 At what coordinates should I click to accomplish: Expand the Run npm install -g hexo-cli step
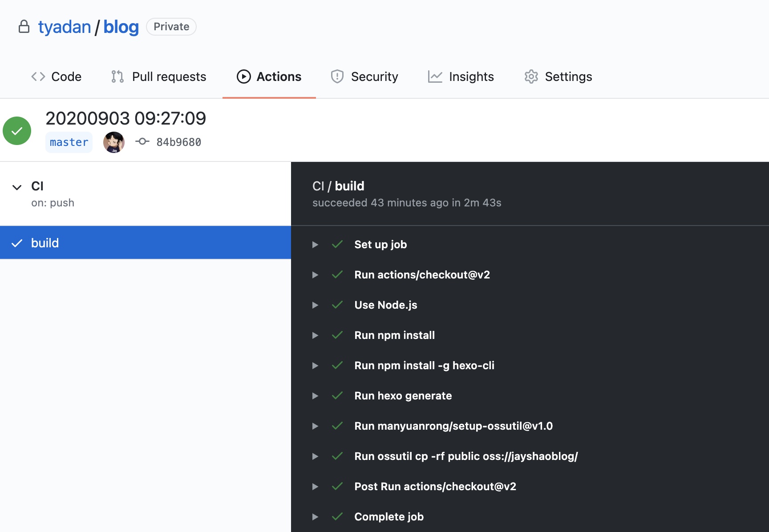pos(315,366)
